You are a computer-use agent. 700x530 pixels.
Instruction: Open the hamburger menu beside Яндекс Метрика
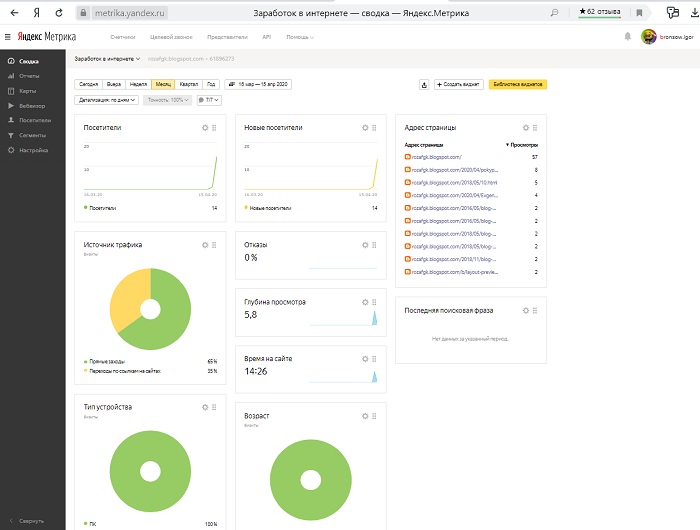tap(8, 37)
